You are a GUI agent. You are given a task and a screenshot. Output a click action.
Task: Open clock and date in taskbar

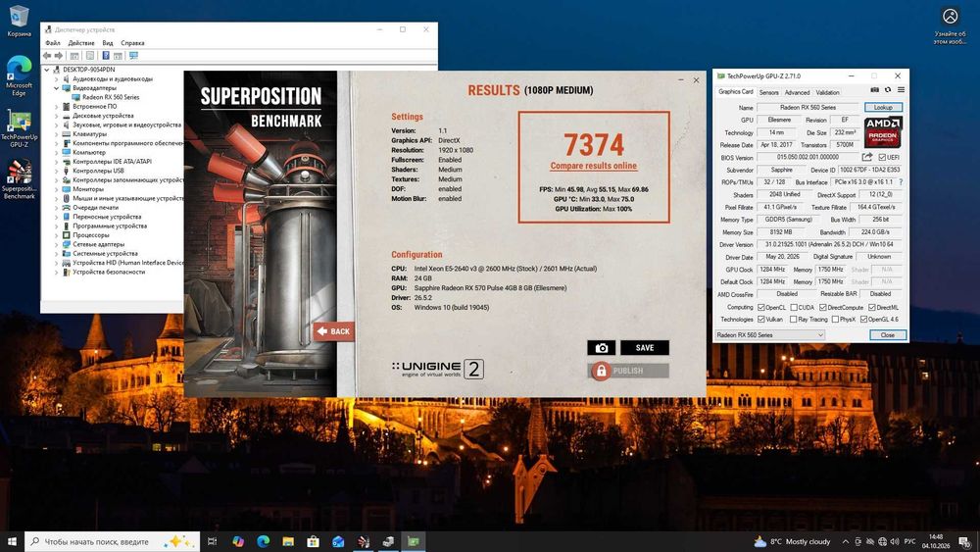click(x=936, y=541)
